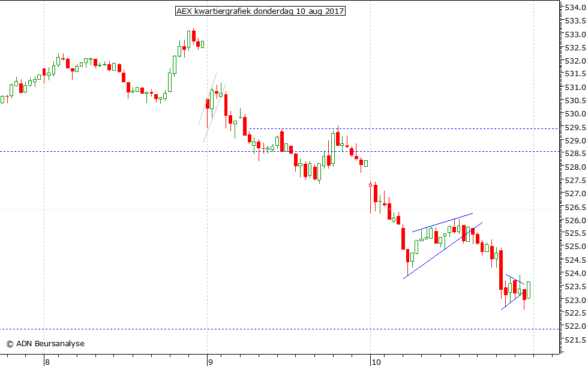This screenshot has width=588, height=366.
Task: Click the 526.0 price axis label
Action: click(575, 221)
